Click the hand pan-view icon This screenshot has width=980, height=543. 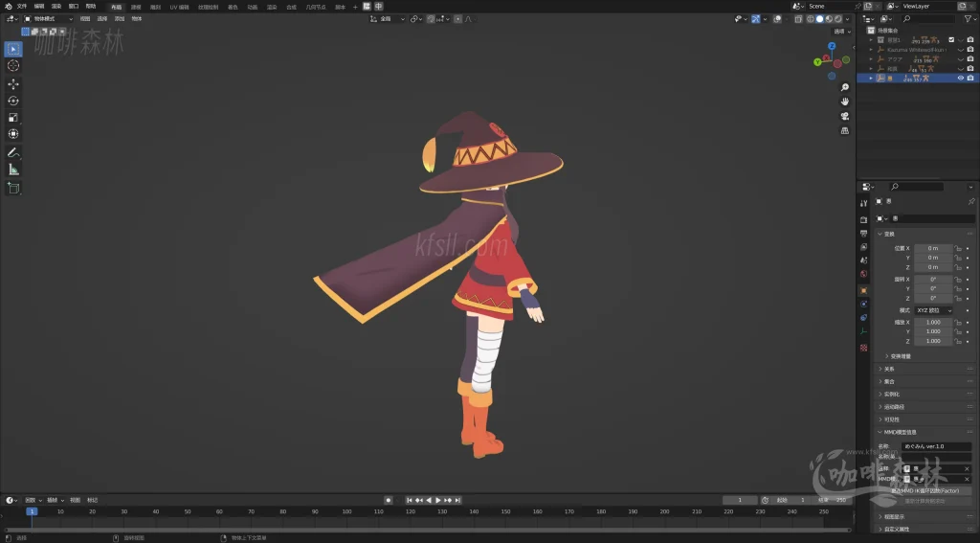[845, 102]
